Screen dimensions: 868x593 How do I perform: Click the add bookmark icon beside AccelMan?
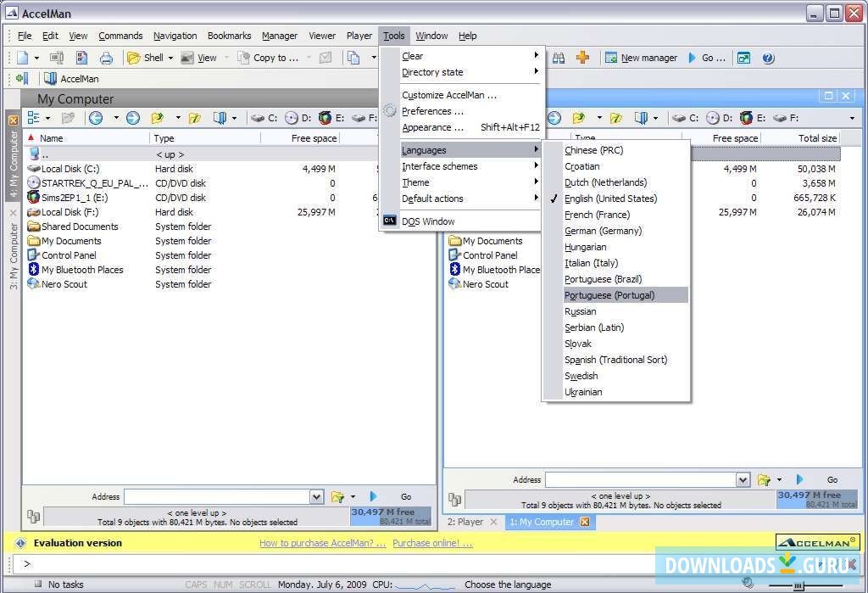(x=22, y=79)
